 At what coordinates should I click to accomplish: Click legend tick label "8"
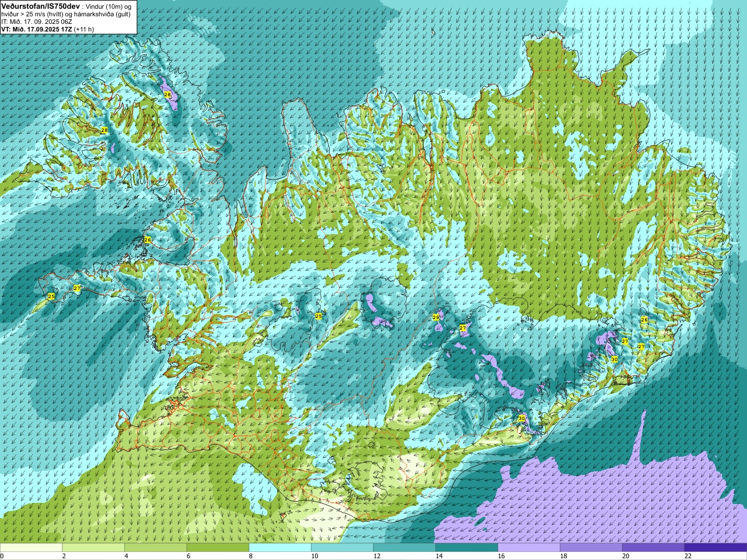coord(251,556)
